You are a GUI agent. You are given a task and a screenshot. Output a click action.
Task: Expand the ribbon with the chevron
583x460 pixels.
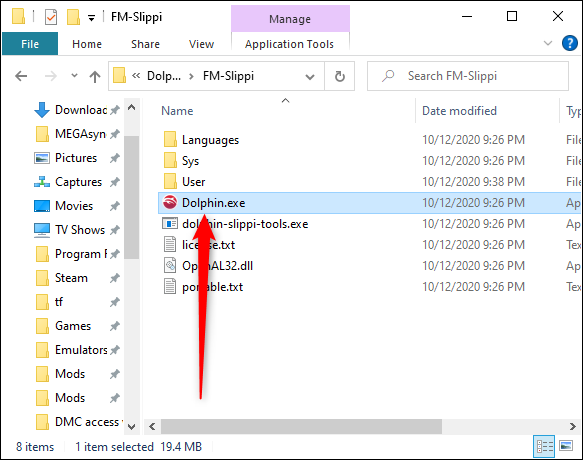pos(548,43)
